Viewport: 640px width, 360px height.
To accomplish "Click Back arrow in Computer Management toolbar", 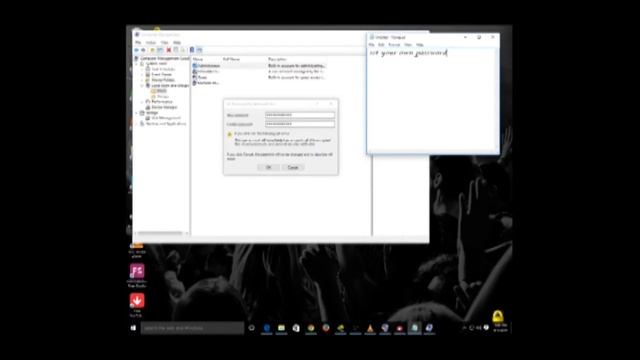I will (137, 50).
